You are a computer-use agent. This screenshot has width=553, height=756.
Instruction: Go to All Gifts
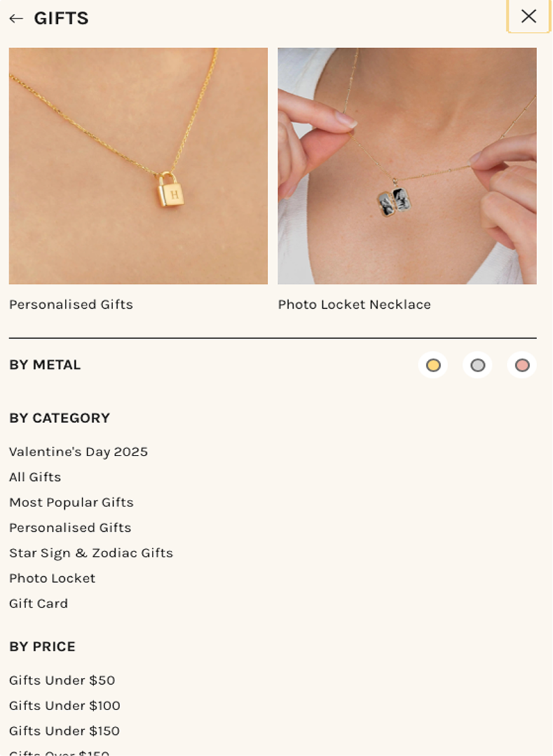coord(35,477)
